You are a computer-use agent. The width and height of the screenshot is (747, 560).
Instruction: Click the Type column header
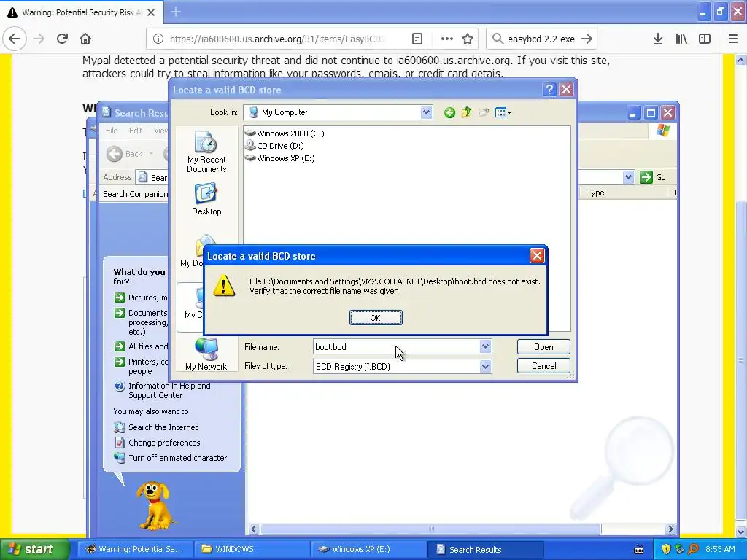[624, 192]
